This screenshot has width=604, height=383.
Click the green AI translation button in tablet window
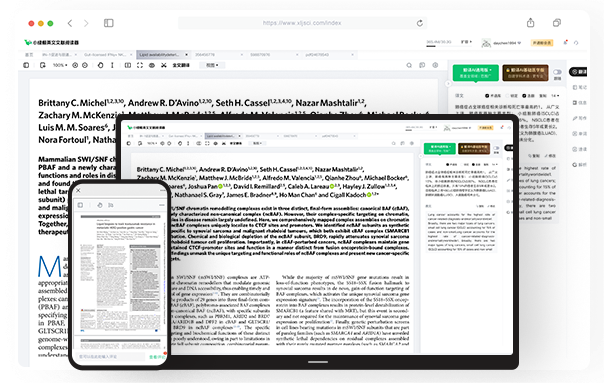tap(440, 148)
